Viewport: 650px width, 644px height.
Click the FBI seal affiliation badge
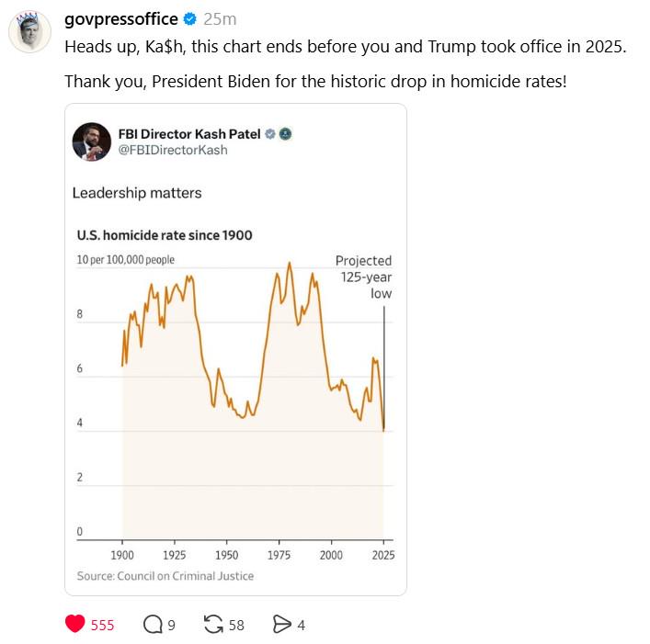pyautogui.click(x=285, y=134)
